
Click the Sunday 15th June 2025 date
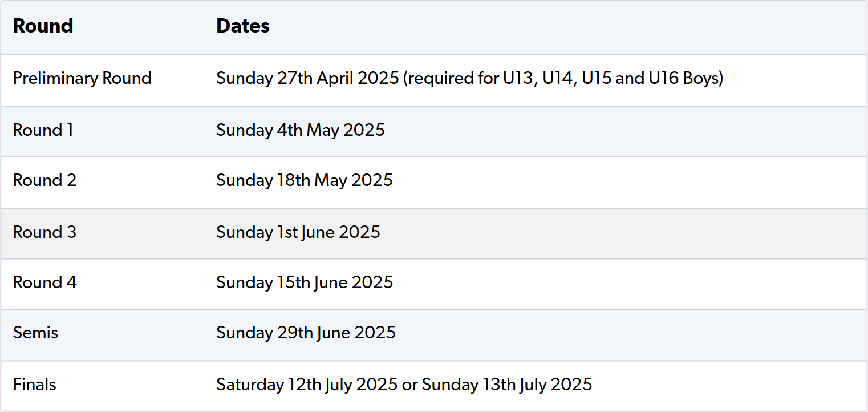(x=305, y=282)
